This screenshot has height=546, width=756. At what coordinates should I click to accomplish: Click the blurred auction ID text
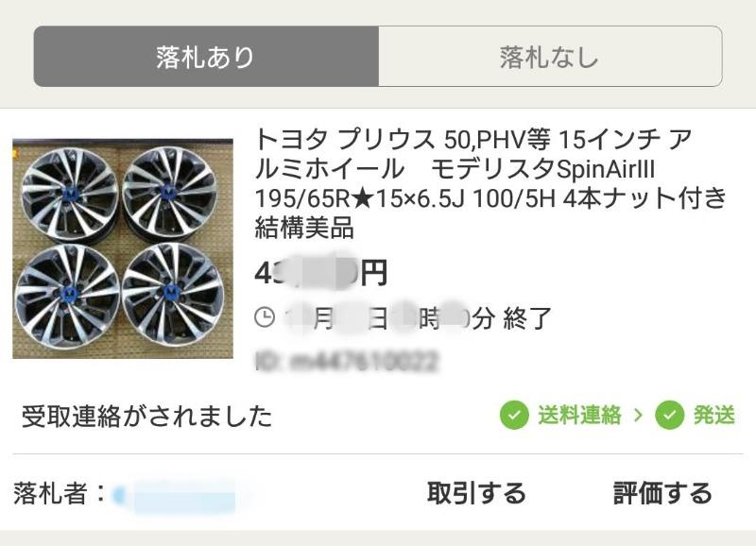tap(347, 362)
